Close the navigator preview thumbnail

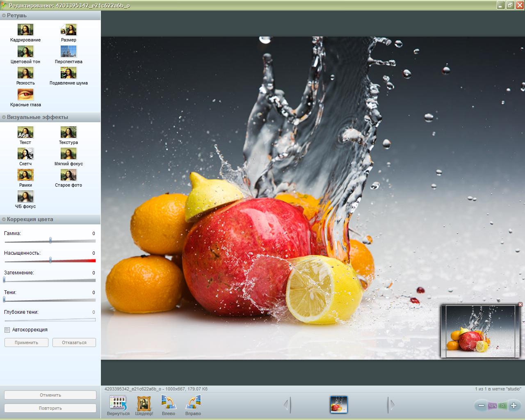pyautogui.click(x=520, y=304)
